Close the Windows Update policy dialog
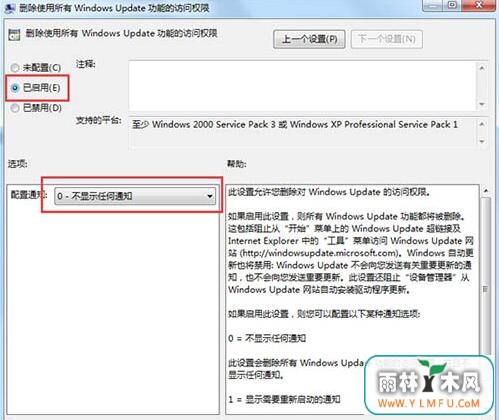This screenshot has height=420, width=499. point(479,5)
